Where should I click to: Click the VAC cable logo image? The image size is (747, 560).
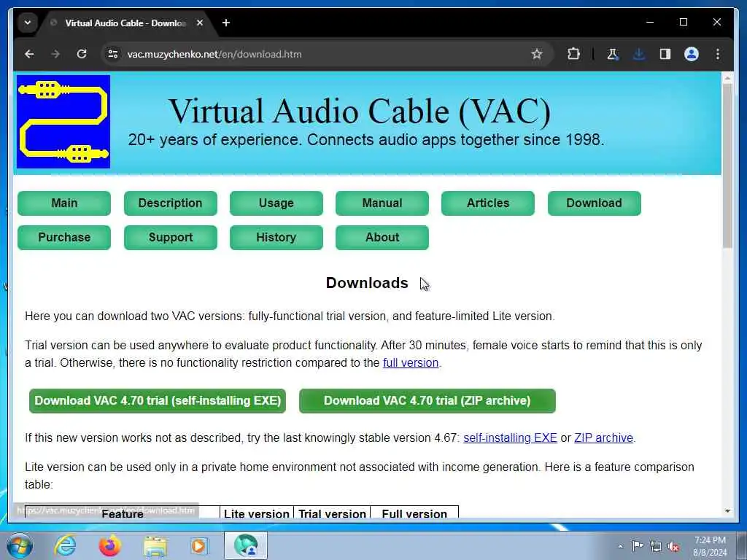click(x=63, y=122)
